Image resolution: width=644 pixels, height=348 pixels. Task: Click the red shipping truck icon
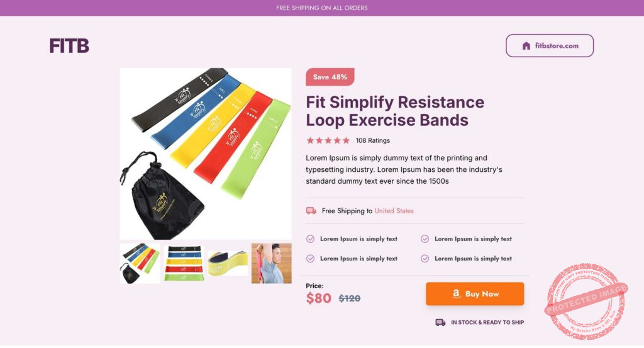311,211
